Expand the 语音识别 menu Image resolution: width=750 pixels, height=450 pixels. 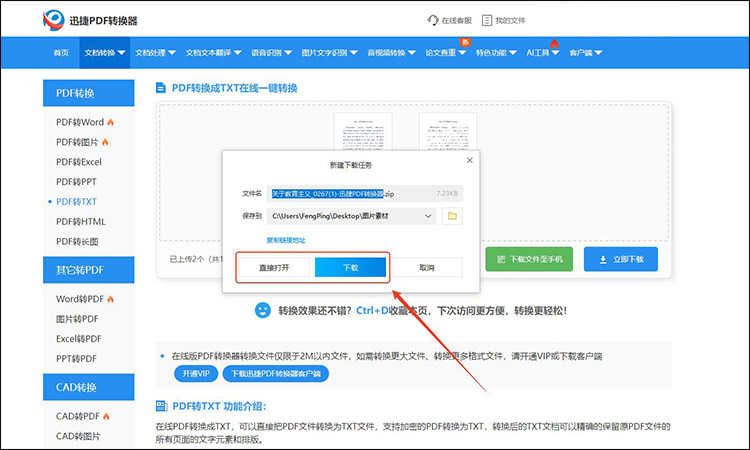[272, 53]
